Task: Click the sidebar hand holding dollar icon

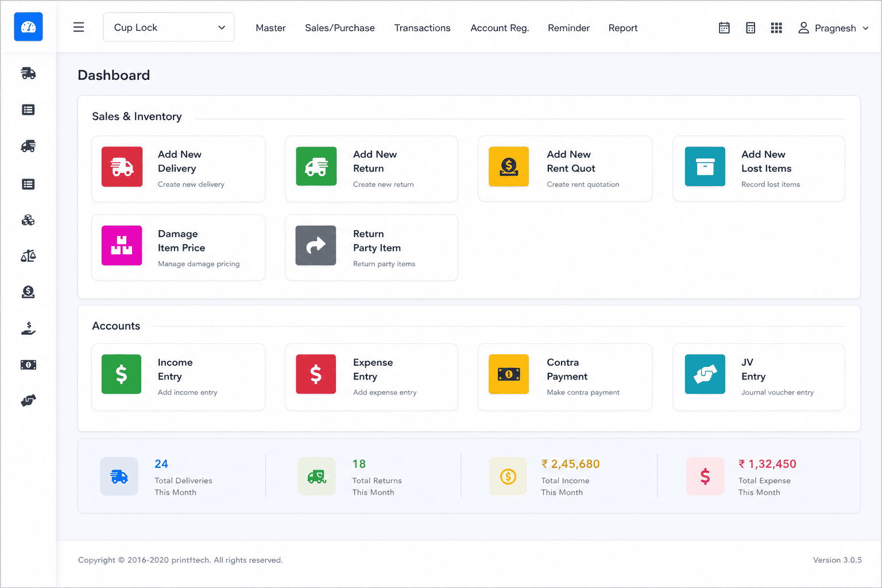Action: tap(28, 328)
